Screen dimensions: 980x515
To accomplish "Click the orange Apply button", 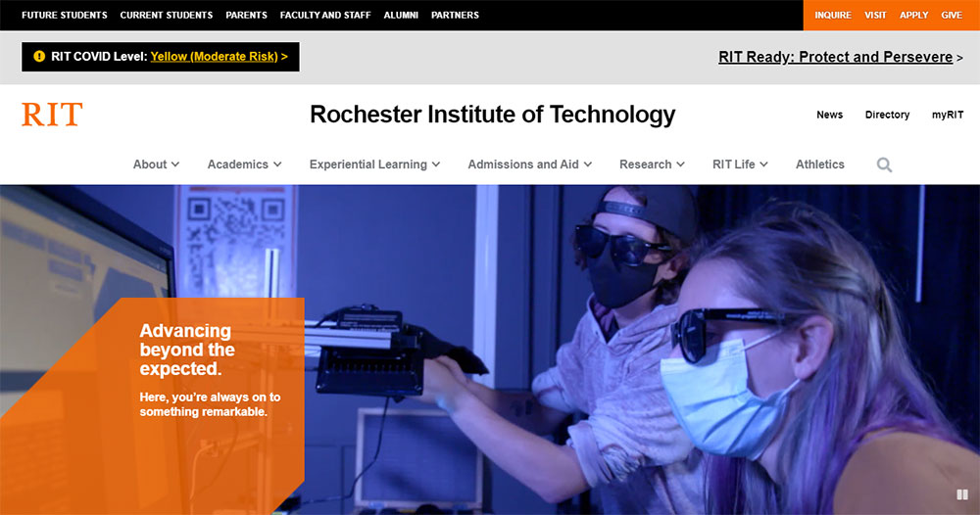I will point(913,15).
